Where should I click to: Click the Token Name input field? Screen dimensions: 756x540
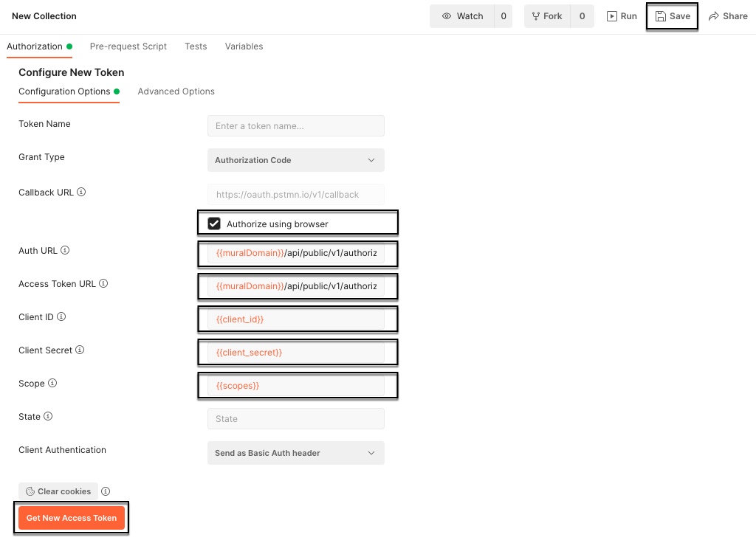tap(295, 125)
